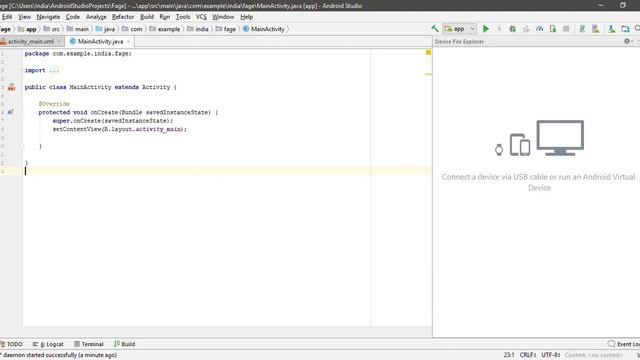Run the app with green play button
The width and height of the screenshot is (640, 360).
486,29
